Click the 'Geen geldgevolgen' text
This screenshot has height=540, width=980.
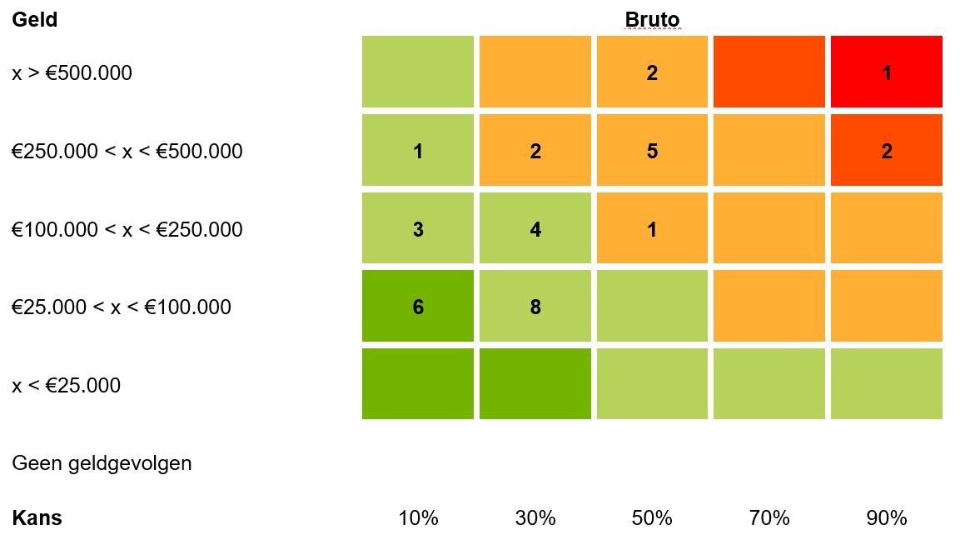(102, 462)
